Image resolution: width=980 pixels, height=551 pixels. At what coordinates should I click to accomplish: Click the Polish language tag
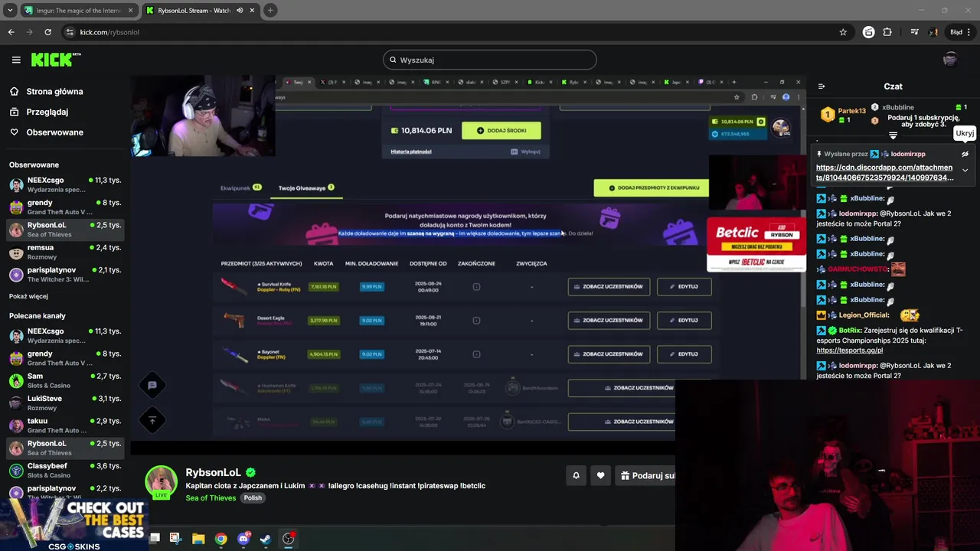point(253,498)
